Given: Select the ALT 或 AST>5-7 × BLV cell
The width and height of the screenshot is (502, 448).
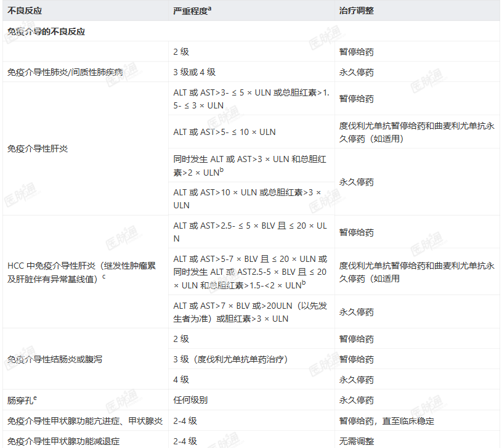Looking at the screenshot, I should coord(250,272).
